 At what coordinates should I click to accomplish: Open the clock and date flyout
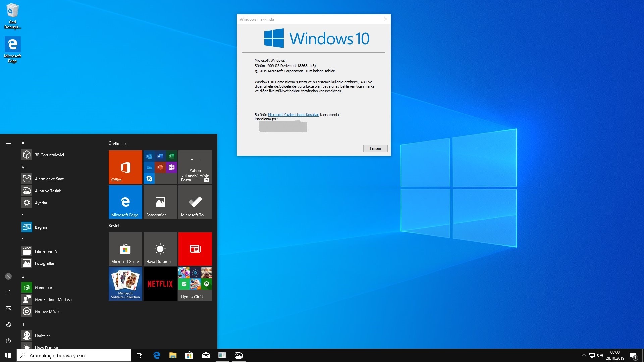(x=615, y=355)
